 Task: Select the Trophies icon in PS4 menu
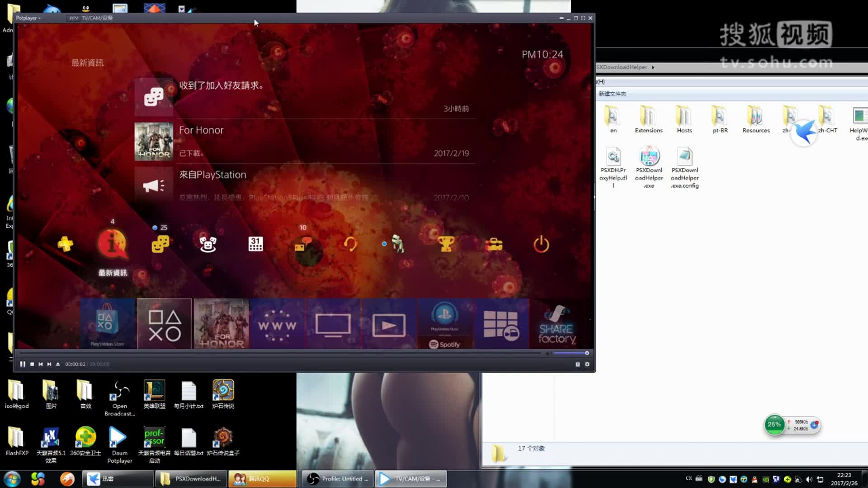[x=445, y=244]
